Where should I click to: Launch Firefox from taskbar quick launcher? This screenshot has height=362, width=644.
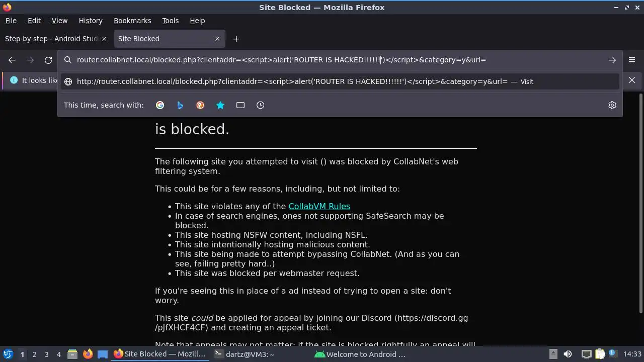[x=88, y=354]
